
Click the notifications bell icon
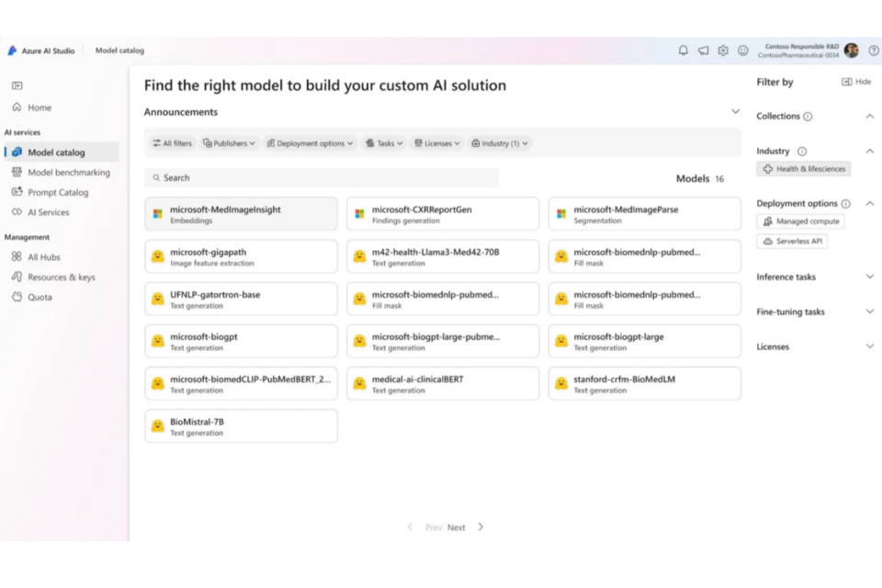pos(683,51)
